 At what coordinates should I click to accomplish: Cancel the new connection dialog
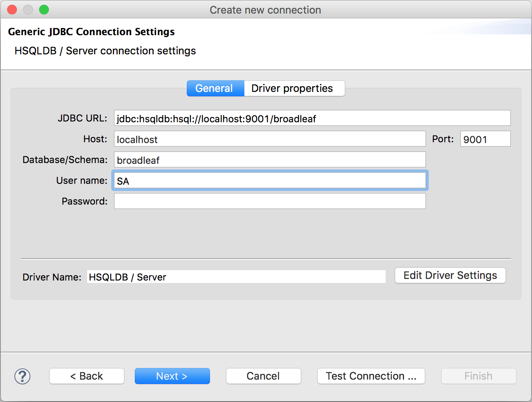[263, 376]
